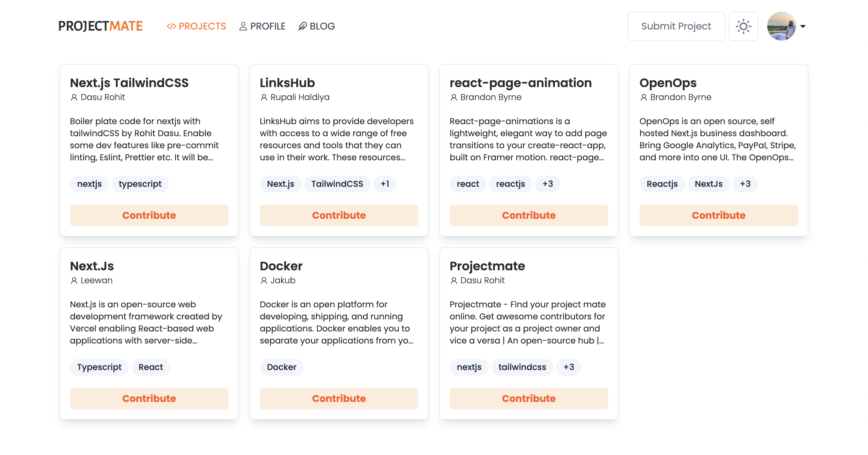The image size is (868, 455).
Task: Open the Blog nav tab
Action: [316, 26]
